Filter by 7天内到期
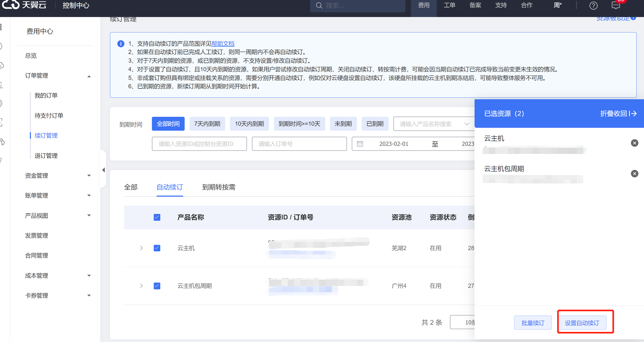The height and width of the screenshot is (342, 644). point(207,124)
